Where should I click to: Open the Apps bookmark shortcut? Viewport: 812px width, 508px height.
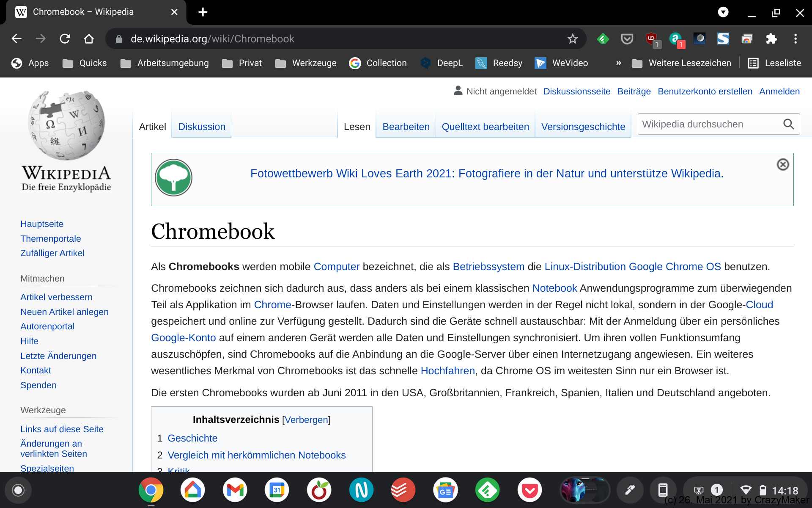[30, 63]
